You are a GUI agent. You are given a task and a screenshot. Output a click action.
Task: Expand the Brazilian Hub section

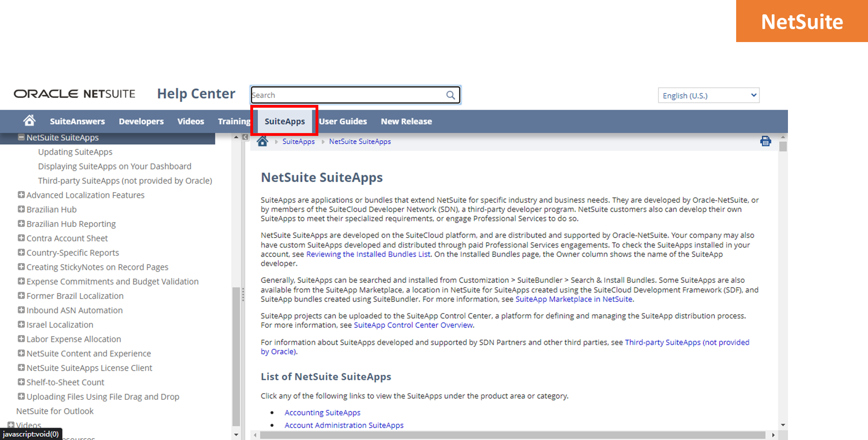(21, 209)
